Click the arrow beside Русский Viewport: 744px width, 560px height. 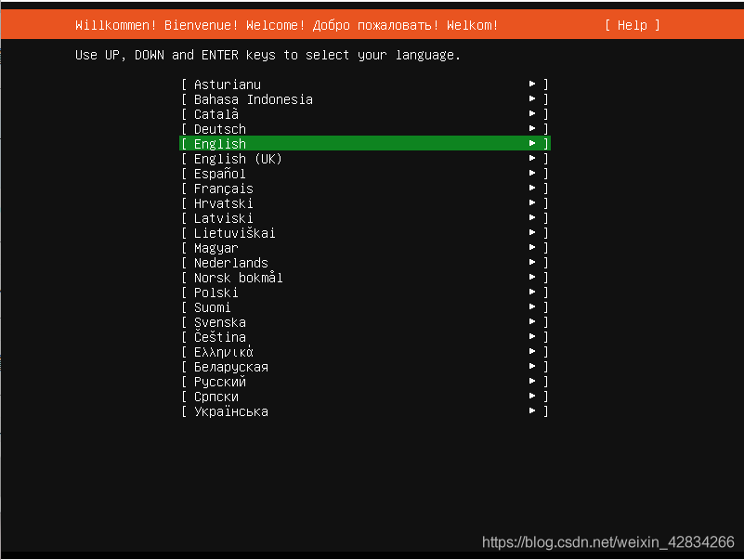point(532,381)
